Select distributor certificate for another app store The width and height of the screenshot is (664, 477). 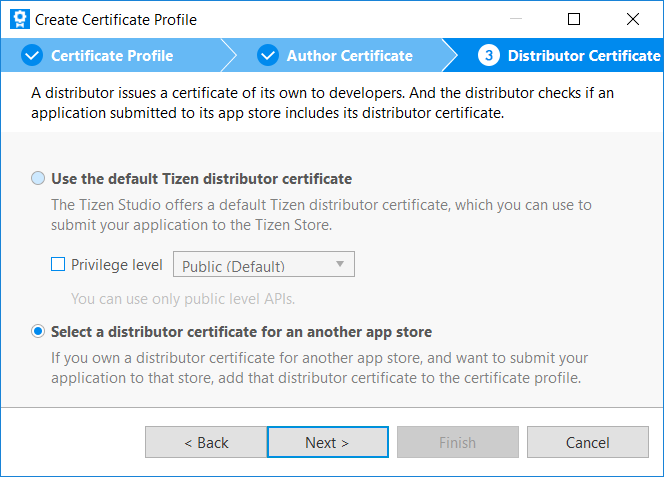click(x=38, y=332)
